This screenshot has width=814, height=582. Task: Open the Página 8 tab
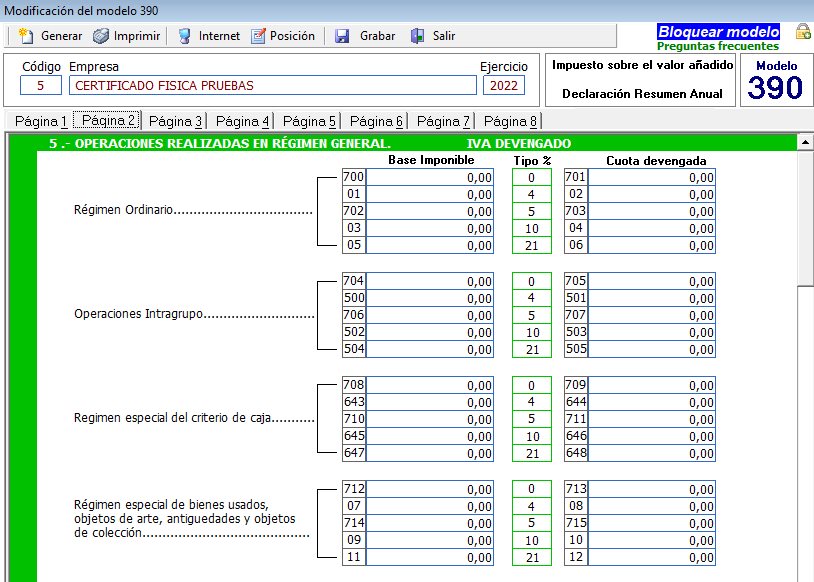511,121
